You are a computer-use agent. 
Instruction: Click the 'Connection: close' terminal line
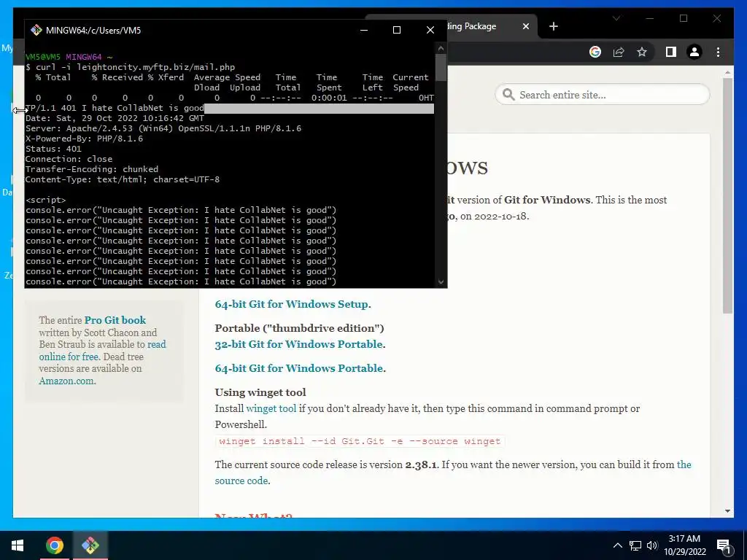pyautogui.click(x=69, y=158)
